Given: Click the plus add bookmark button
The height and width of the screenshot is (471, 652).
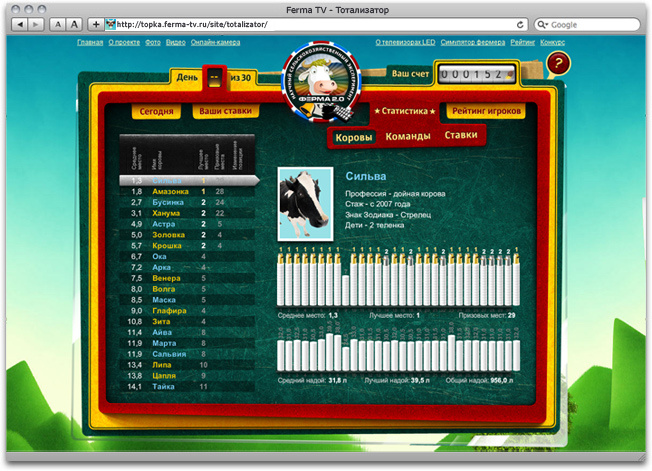Looking at the screenshot, I should pyautogui.click(x=95, y=23).
